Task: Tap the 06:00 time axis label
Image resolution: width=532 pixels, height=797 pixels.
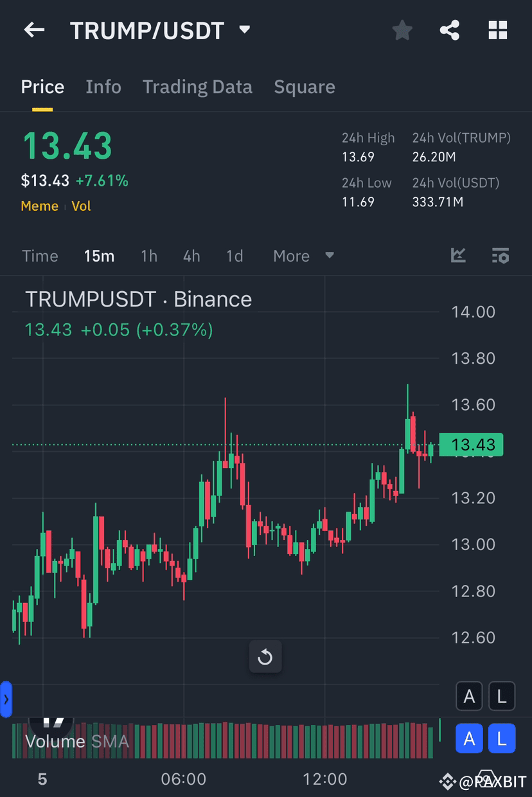Action: pyautogui.click(x=184, y=779)
